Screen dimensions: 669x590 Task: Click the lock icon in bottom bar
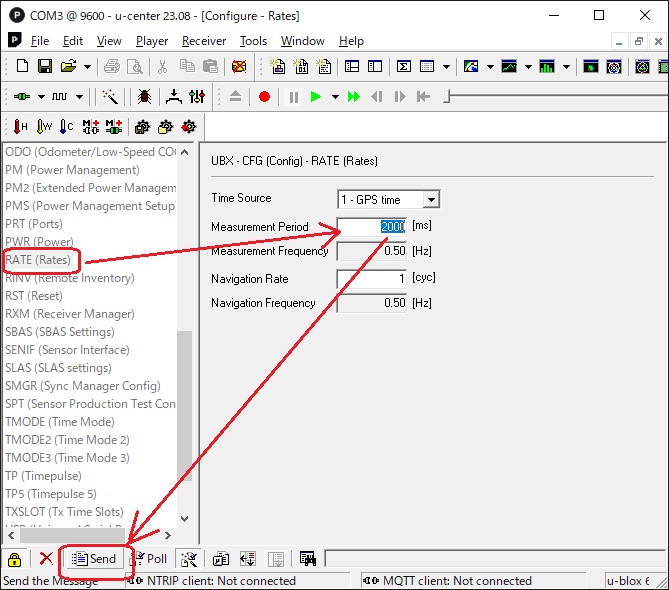point(15,559)
